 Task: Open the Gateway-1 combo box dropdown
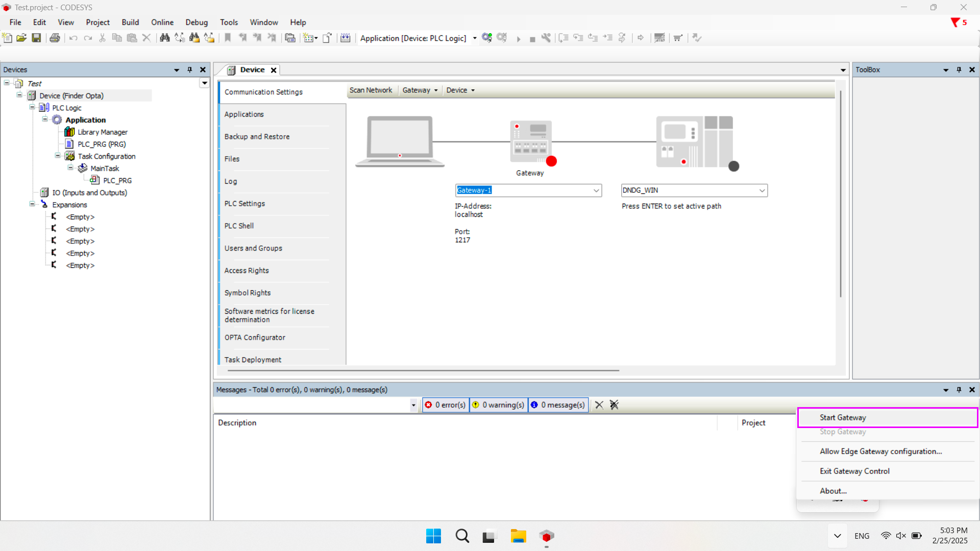tap(596, 190)
